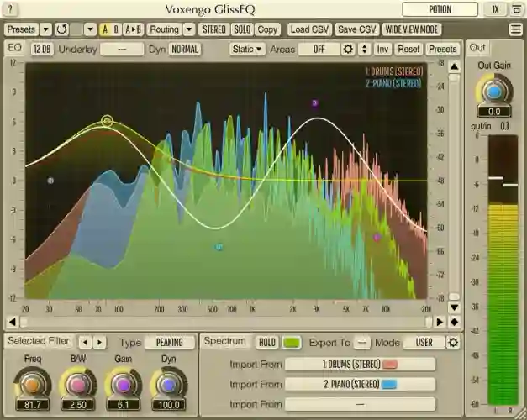The image size is (527, 420).
Task: Open the Static mode dropdown
Action: pyautogui.click(x=247, y=50)
